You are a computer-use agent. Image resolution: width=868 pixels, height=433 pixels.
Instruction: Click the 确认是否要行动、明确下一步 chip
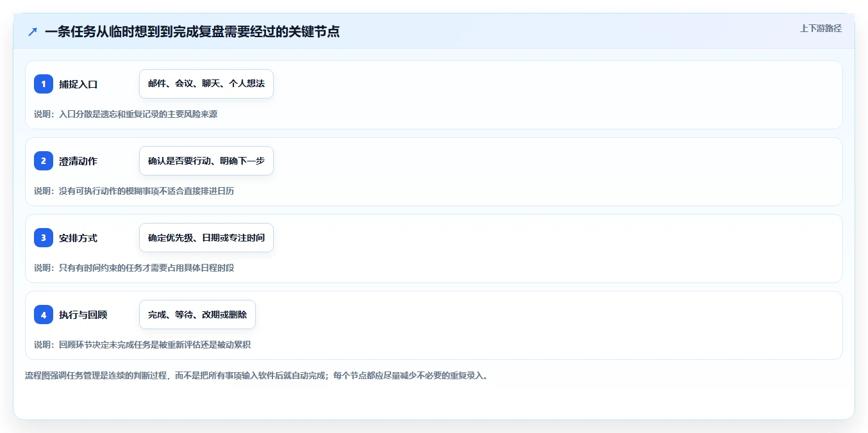206,161
